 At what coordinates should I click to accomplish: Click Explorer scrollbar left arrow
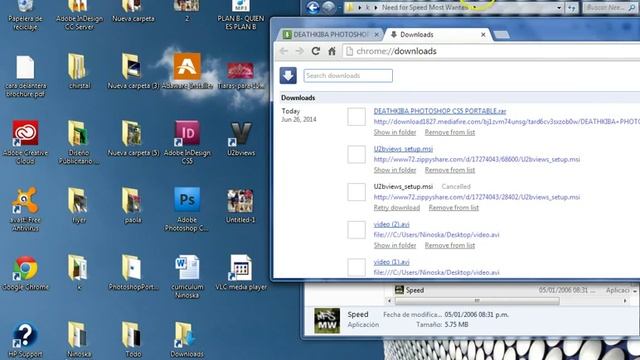[x=389, y=301]
